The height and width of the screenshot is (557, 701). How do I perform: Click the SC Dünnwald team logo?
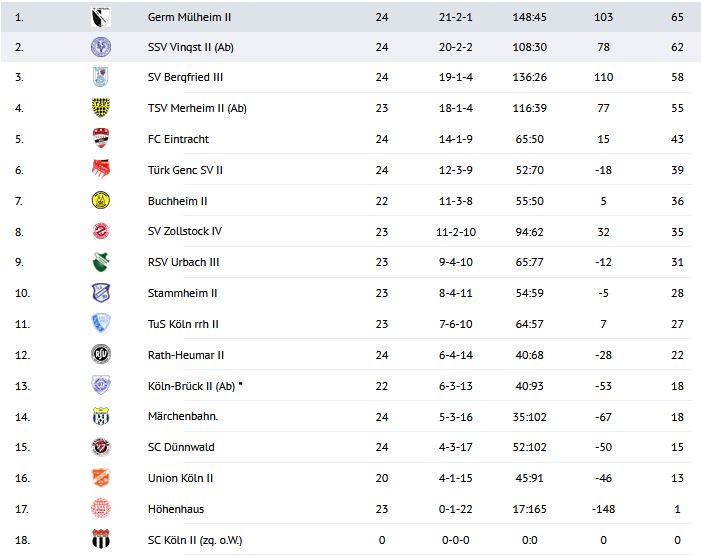pos(101,447)
